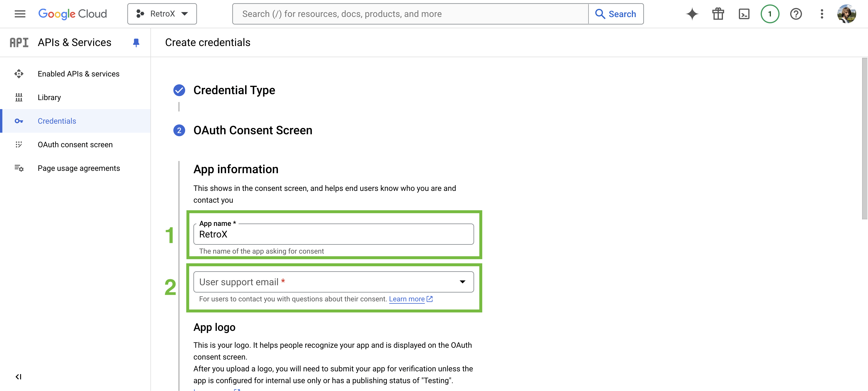Open the main navigation hamburger menu

pos(20,14)
